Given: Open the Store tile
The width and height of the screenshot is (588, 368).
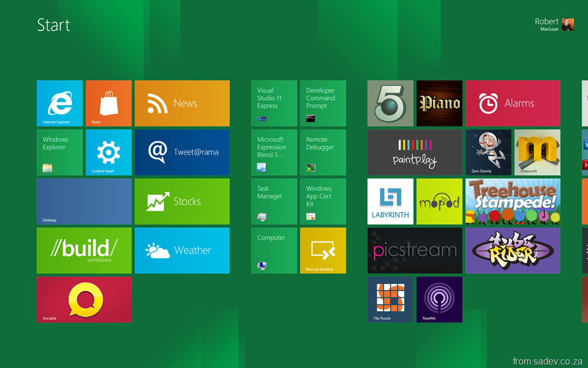Looking at the screenshot, I should point(109,103).
